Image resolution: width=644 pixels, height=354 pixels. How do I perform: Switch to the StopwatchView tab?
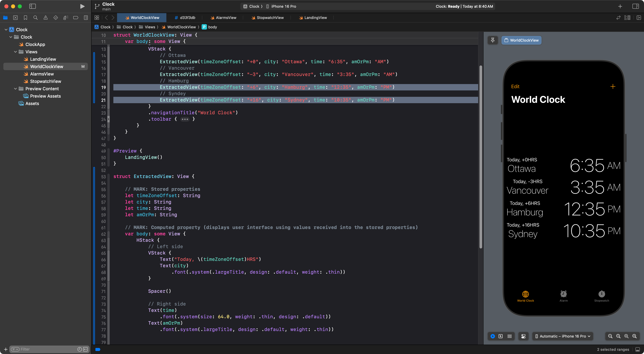pos(267,17)
